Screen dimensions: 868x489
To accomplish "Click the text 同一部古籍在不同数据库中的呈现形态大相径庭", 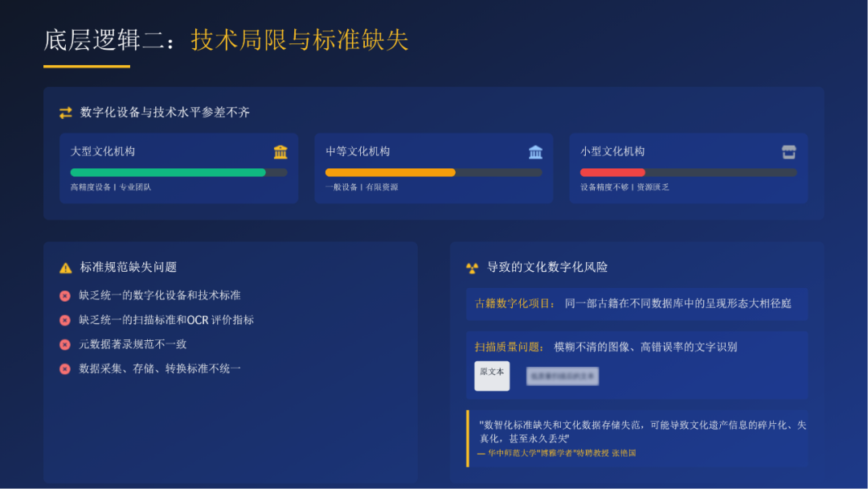I will [678, 303].
